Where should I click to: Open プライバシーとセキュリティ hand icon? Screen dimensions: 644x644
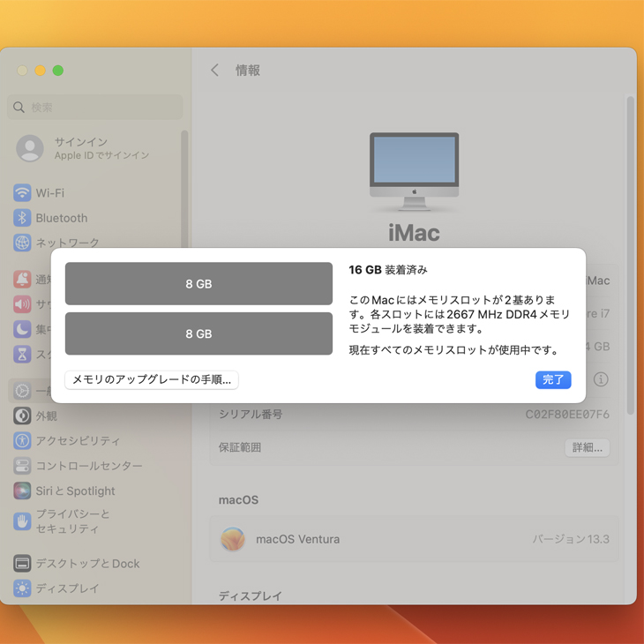click(x=22, y=521)
